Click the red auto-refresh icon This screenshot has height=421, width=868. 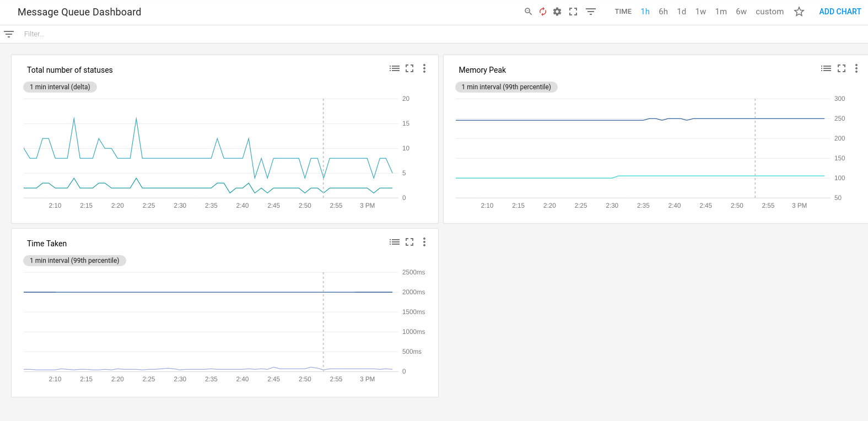click(x=543, y=12)
